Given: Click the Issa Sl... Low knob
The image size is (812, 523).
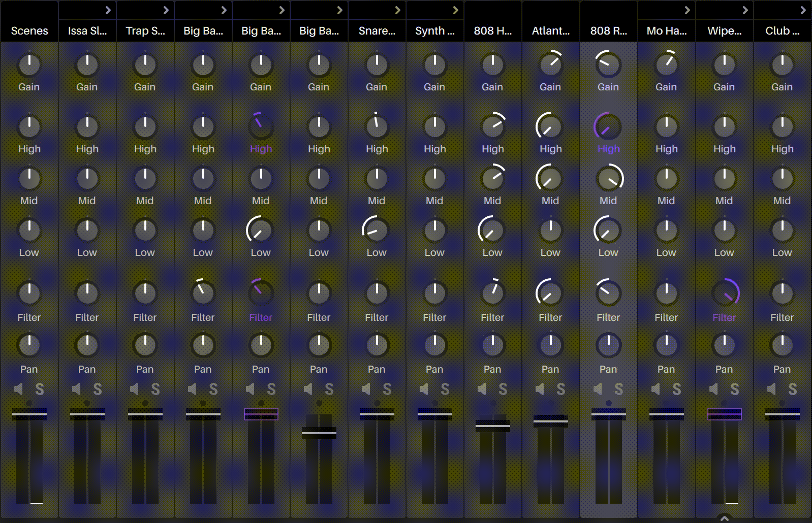Looking at the screenshot, I should point(87,231).
